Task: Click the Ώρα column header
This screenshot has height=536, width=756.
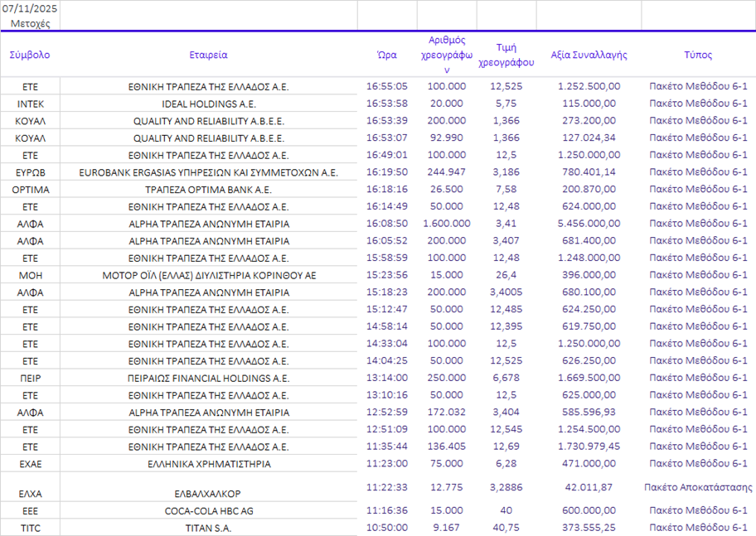Action: click(386, 55)
